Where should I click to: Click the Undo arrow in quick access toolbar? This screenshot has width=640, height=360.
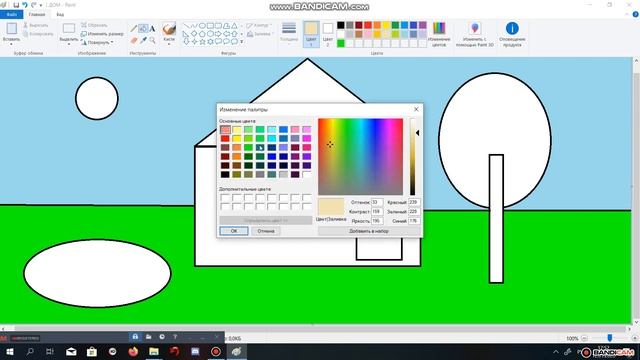25,5
